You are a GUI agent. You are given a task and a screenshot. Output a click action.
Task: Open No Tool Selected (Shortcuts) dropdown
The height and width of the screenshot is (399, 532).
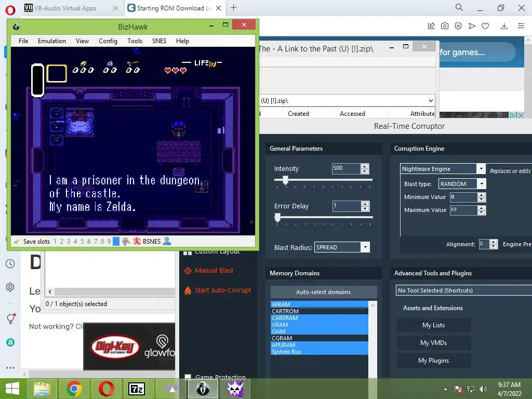[463, 290]
